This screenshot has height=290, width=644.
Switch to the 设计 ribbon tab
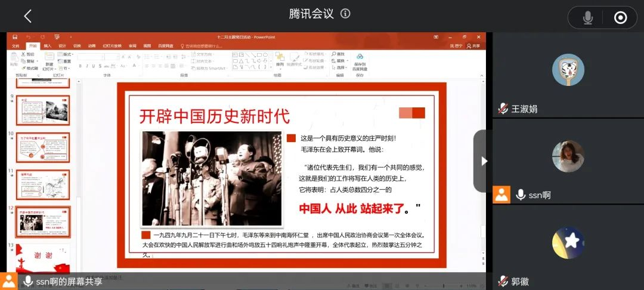[62, 46]
